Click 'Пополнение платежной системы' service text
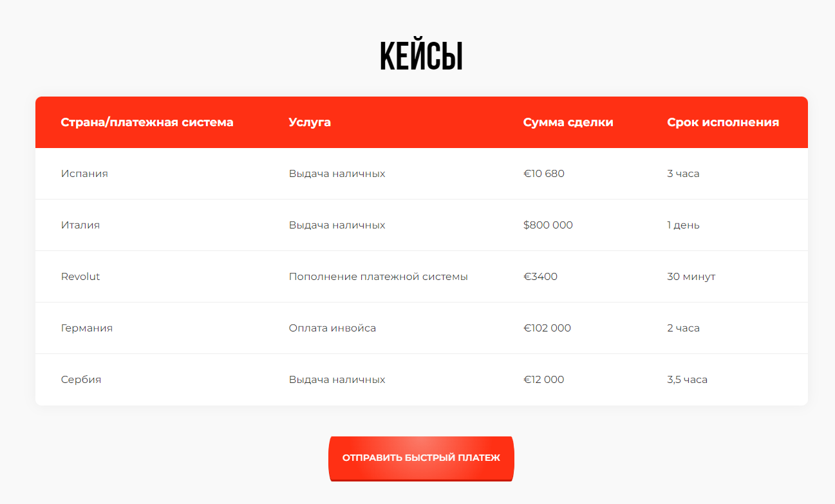This screenshot has width=835, height=504. coord(378,277)
